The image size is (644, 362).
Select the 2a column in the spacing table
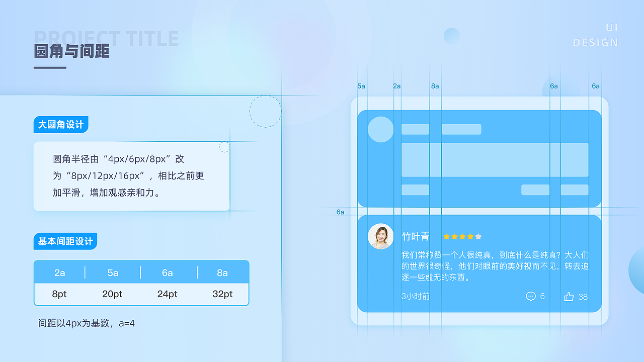click(60, 273)
